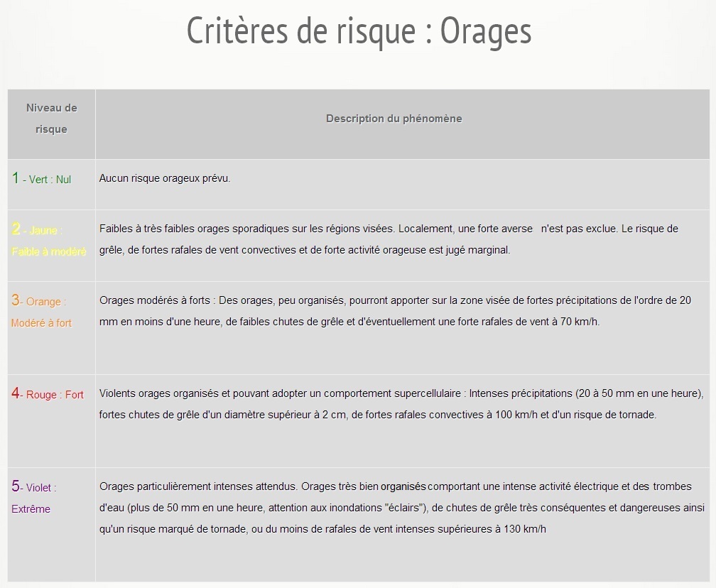
Task: Click the 'Niveau de risque' column header
Action: [51, 118]
